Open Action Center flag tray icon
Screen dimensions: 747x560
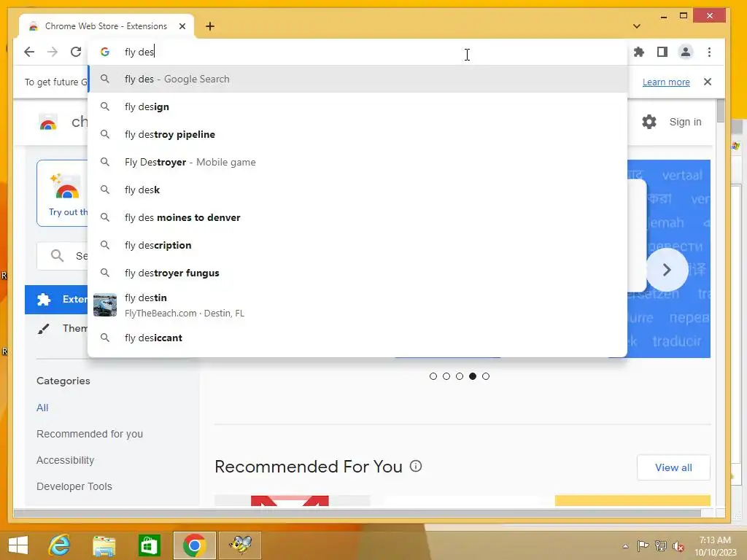point(643,546)
